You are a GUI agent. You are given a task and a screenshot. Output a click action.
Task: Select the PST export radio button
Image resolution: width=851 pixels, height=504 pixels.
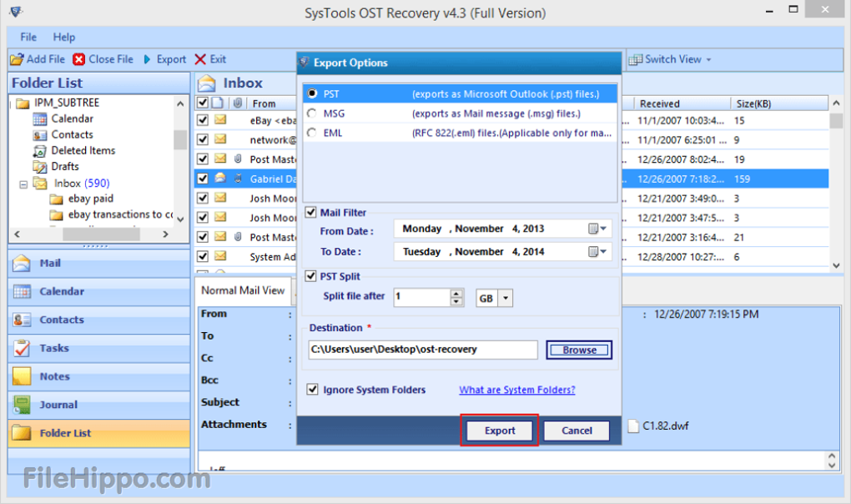pyautogui.click(x=312, y=93)
